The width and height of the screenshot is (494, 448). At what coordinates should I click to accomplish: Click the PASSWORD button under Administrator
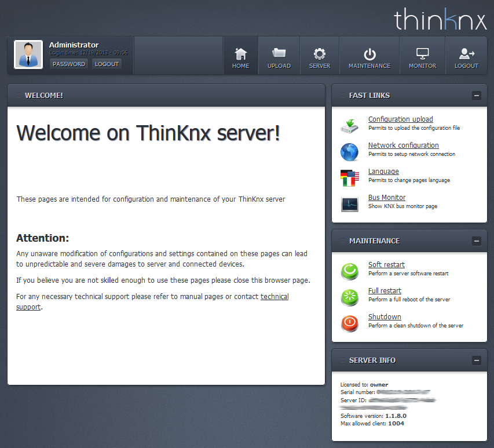[x=69, y=64]
